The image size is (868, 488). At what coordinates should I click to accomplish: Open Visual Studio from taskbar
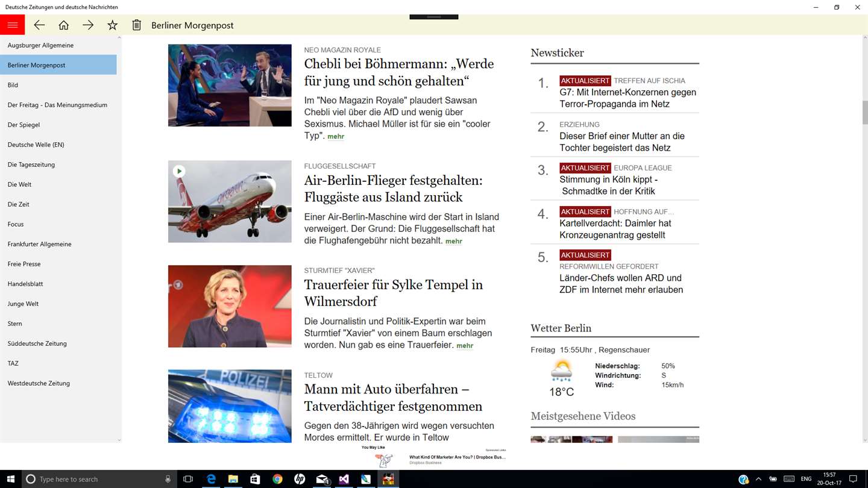(x=344, y=479)
